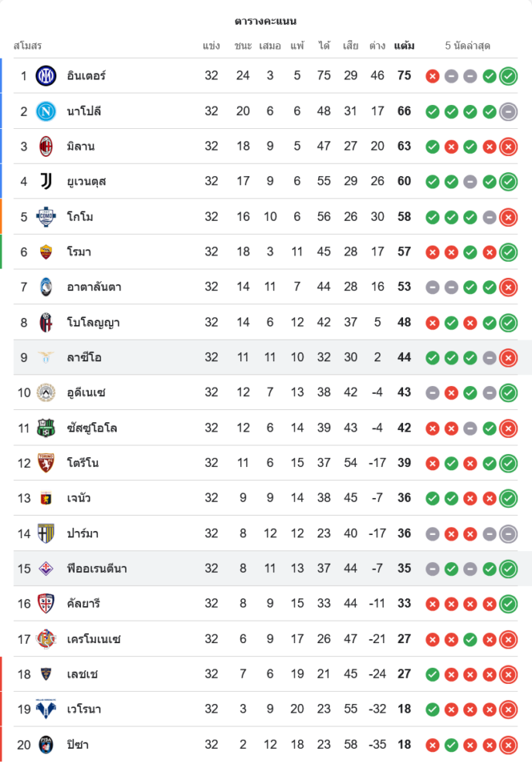Image resolution: width=532 pixels, height=772 pixels.
Task: Select the เครโมเนเซ row team name
Action: (93, 639)
